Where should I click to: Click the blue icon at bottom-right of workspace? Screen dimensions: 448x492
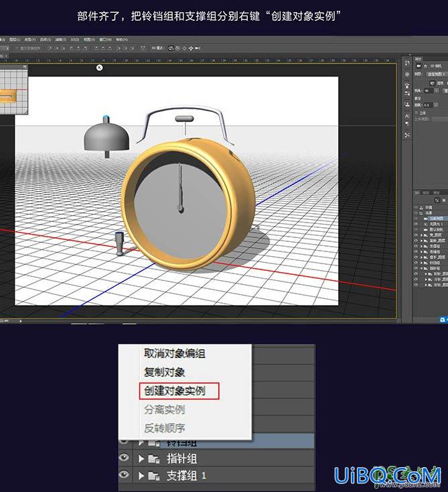(443, 320)
